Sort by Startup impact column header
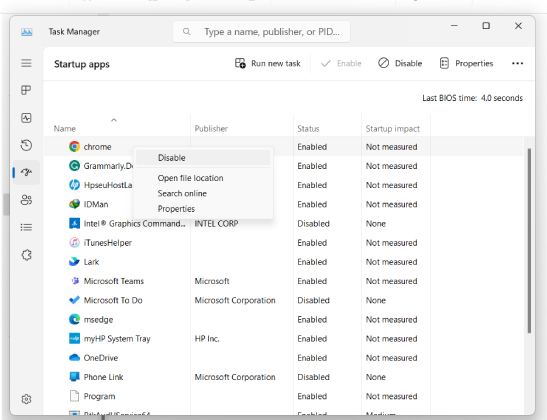This screenshot has width=547, height=420. pos(392,129)
